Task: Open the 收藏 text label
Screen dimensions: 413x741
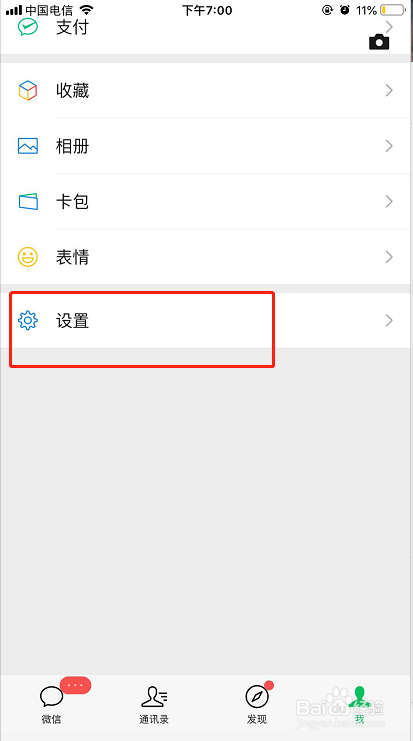Action: (x=72, y=90)
